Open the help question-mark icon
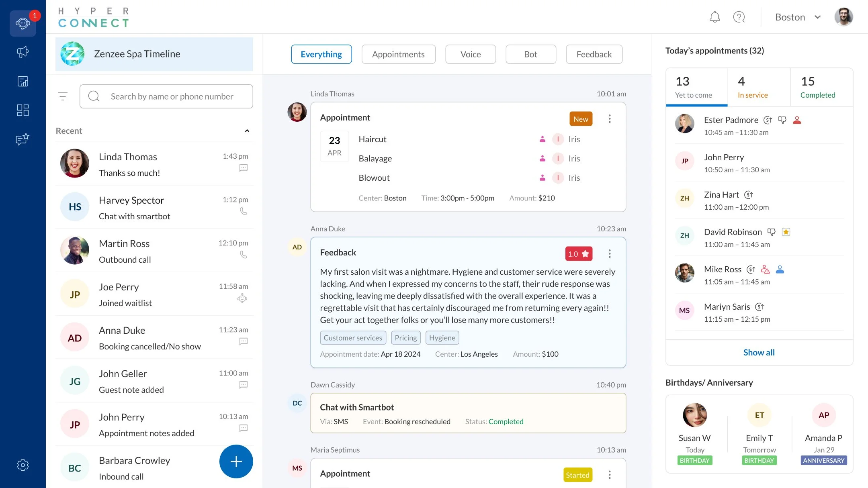The image size is (868, 488). pos(739,17)
